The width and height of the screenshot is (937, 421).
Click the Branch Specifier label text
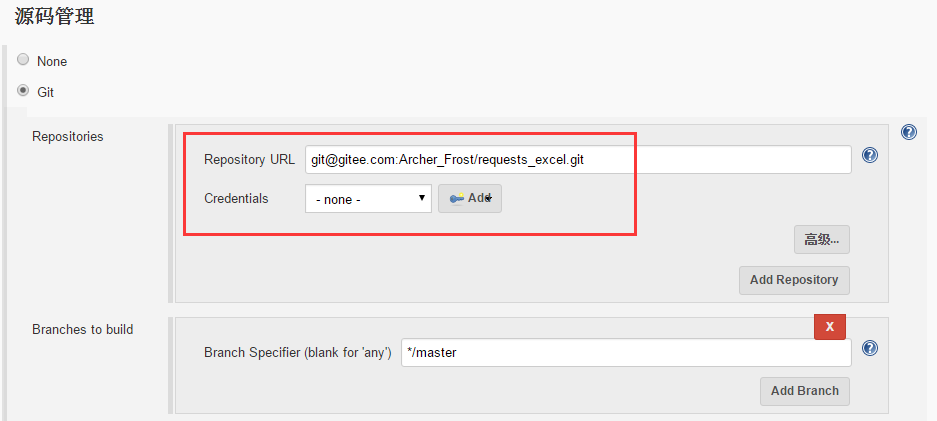coord(298,353)
